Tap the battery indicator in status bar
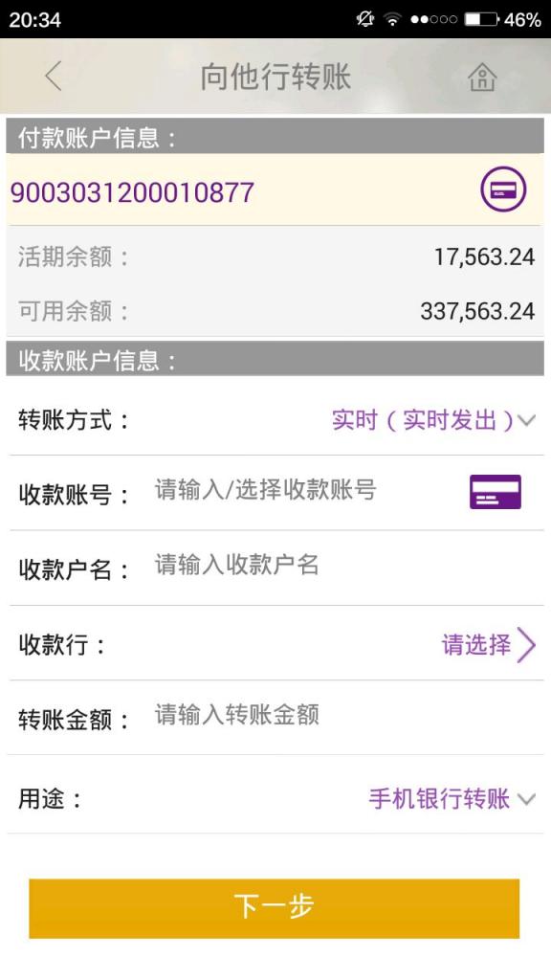Screen dimensions: 551x980 pyautogui.click(x=481, y=19)
